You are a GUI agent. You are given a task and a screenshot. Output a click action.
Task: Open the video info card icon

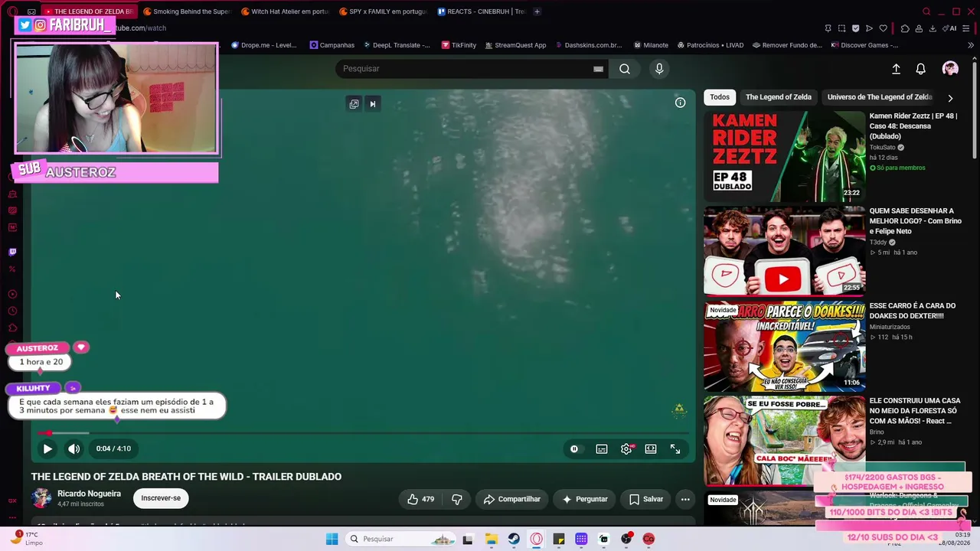[x=680, y=103]
